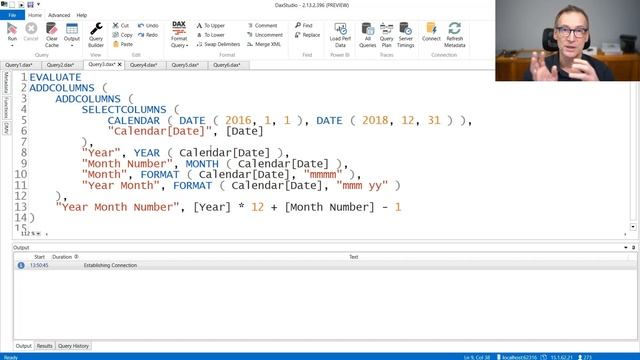Switch to the Query4.dax tab
The height and width of the screenshot is (360, 640).
(x=144, y=65)
